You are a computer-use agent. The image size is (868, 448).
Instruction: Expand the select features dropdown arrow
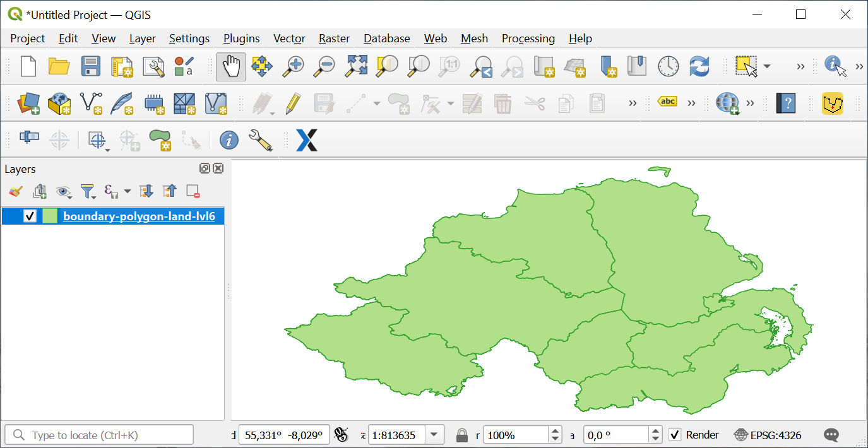[766, 66]
